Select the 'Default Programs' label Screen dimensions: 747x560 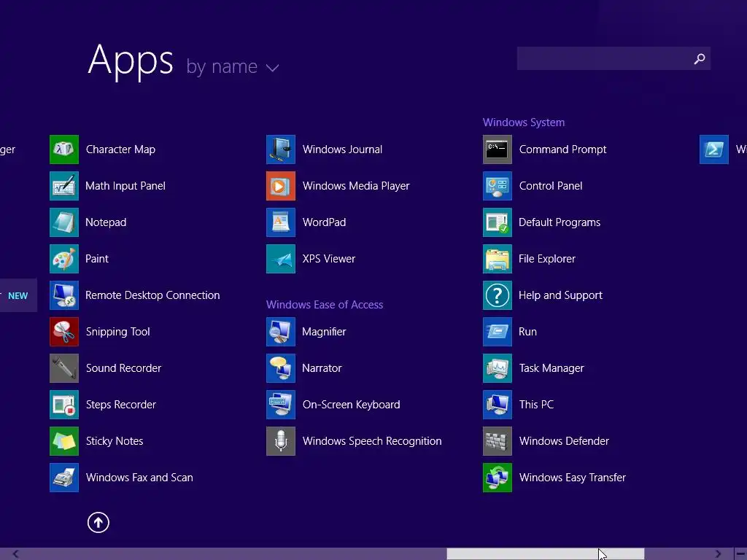560,222
